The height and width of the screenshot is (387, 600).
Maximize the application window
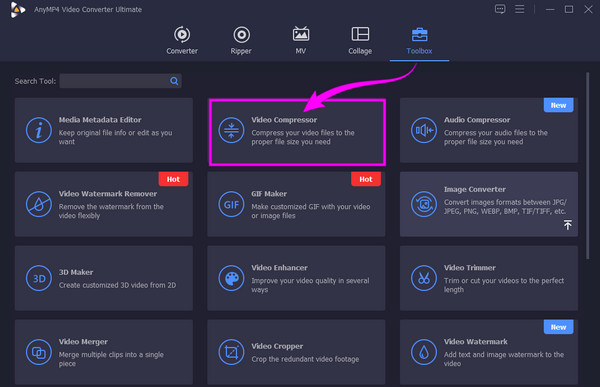click(x=569, y=9)
